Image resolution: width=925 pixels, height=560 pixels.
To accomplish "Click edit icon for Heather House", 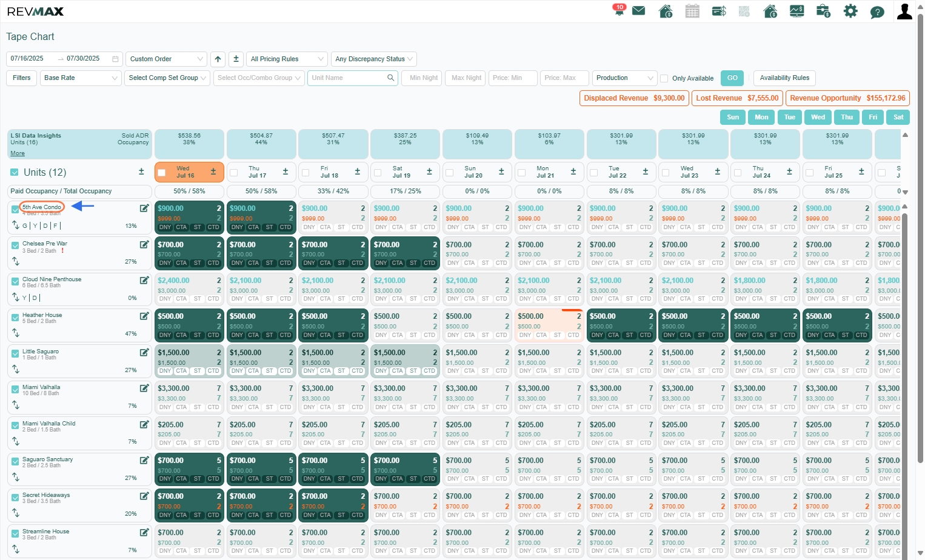I will [144, 316].
